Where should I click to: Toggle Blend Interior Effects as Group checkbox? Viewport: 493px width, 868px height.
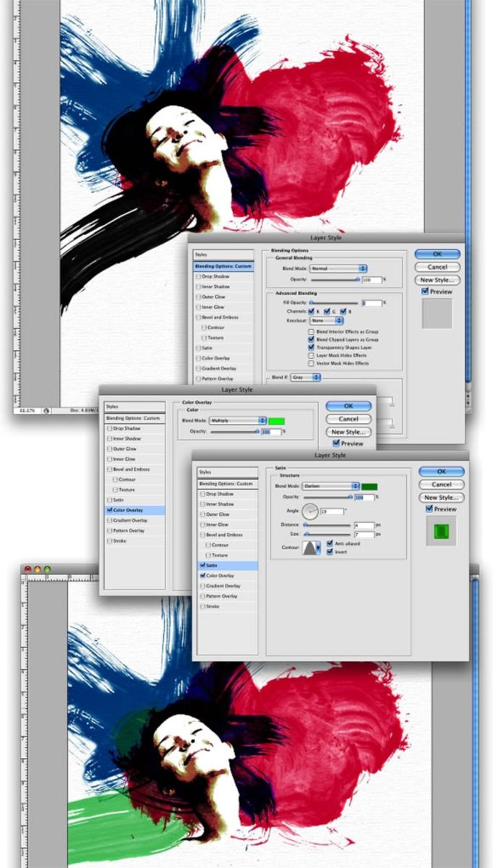[x=312, y=331]
